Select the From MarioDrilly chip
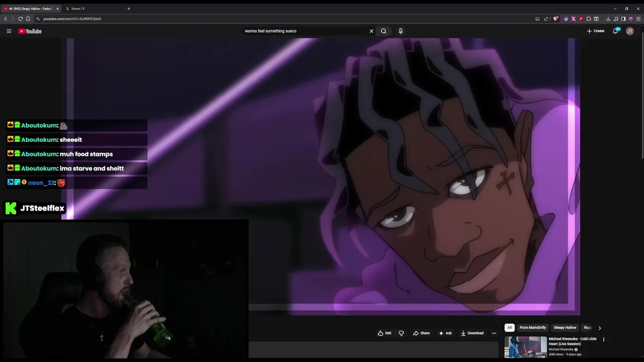 [532, 327]
